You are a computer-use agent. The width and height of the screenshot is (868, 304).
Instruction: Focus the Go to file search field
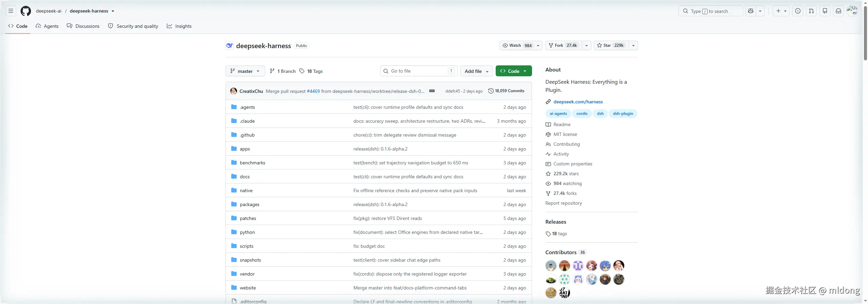tap(419, 71)
